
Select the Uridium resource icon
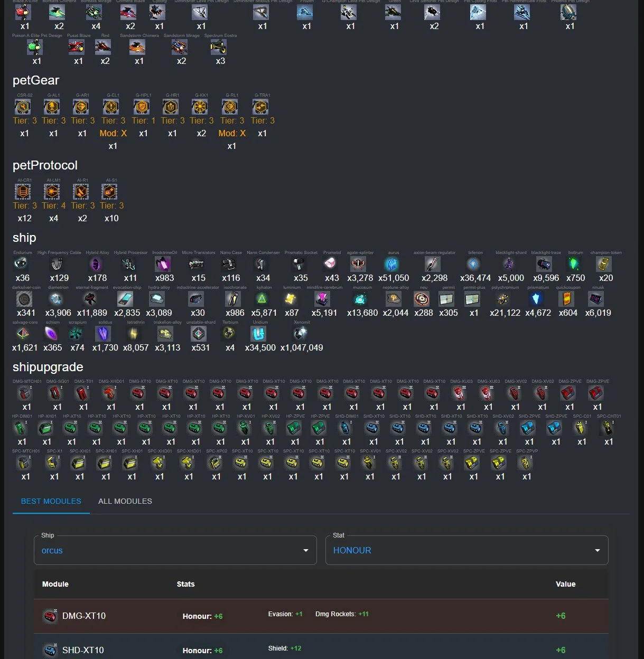click(258, 334)
